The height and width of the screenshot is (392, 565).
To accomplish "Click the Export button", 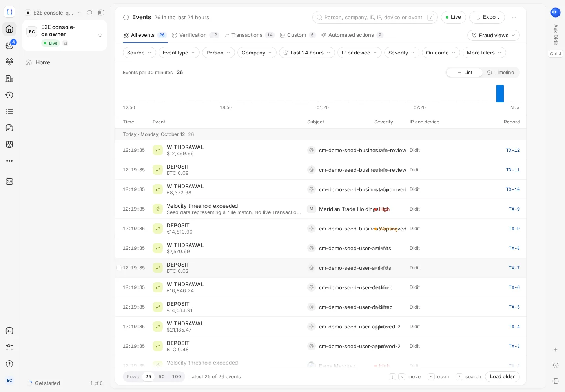I will point(487,17).
